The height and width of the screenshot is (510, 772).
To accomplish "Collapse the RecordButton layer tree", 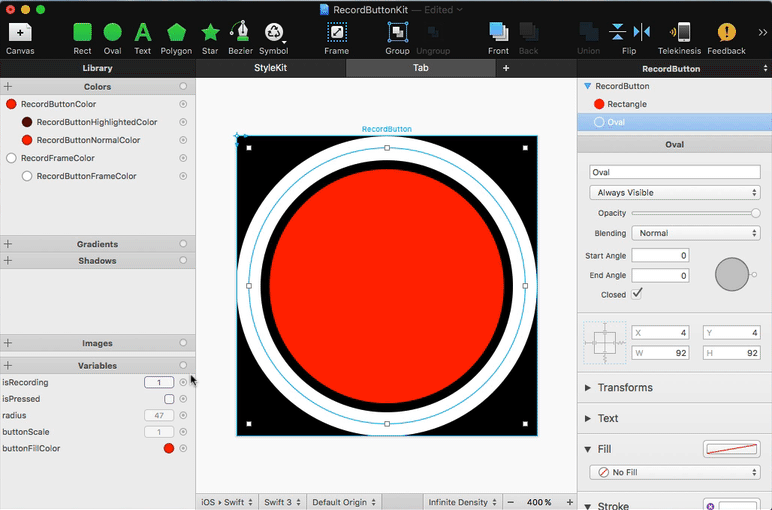I will tap(587, 86).
